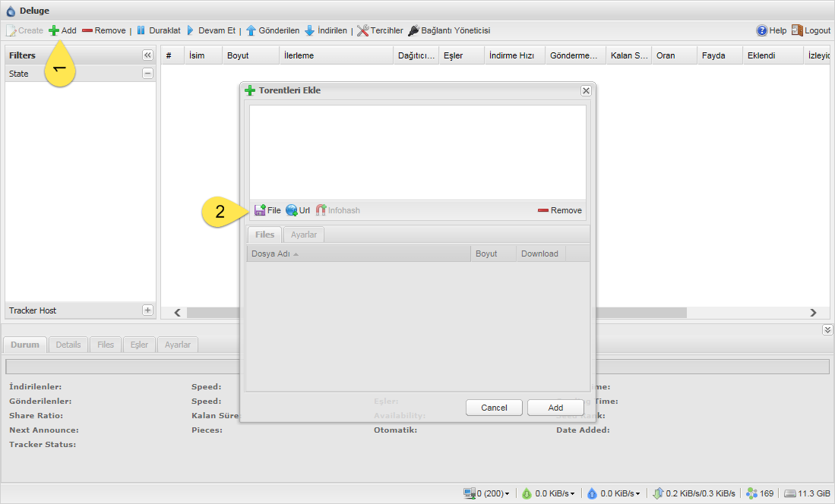The height and width of the screenshot is (504, 835).
Task: Click Logout in the toolbar
Action: pos(811,31)
